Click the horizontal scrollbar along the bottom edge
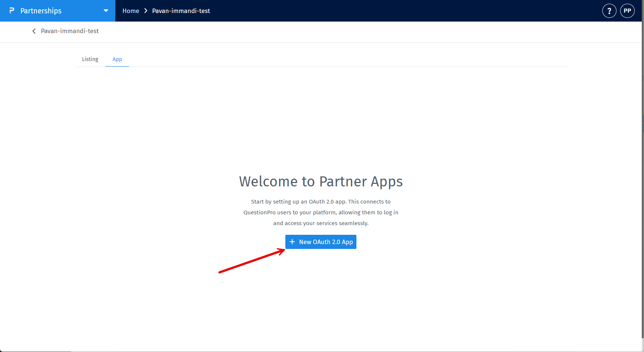This screenshot has height=352, width=644. click(x=322, y=351)
